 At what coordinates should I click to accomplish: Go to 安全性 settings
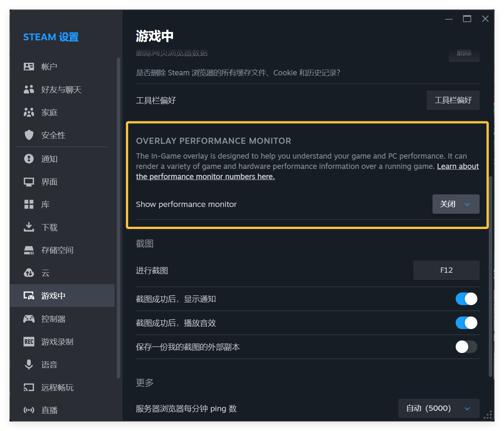click(62, 135)
